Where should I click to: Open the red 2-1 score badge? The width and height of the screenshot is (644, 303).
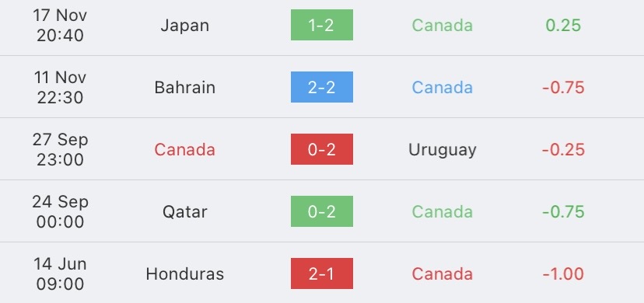coord(321,273)
